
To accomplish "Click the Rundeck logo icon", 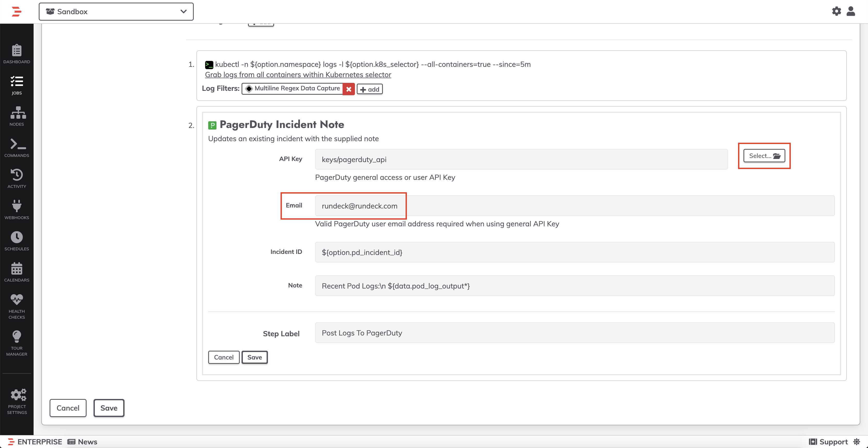I will click(x=17, y=11).
